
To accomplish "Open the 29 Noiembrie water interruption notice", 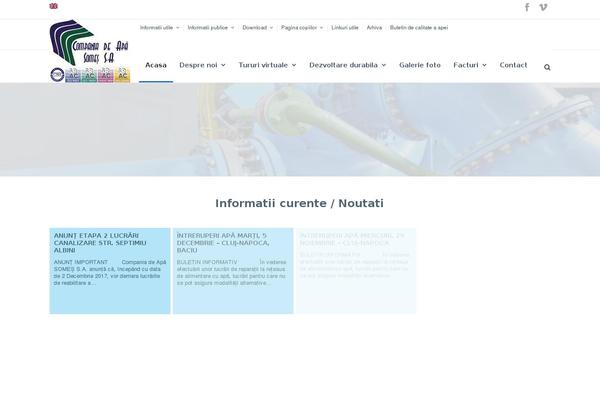I will click(x=352, y=239).
